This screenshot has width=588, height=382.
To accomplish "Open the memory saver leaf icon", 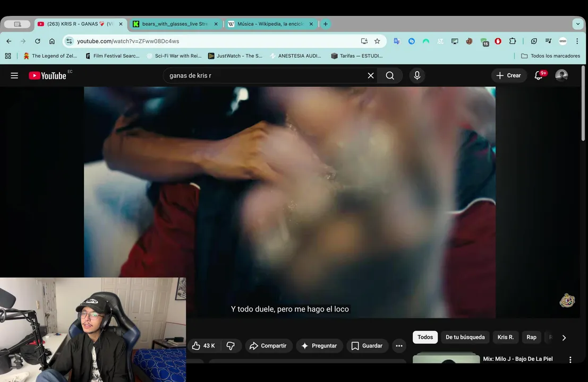I will coord(534,41).
